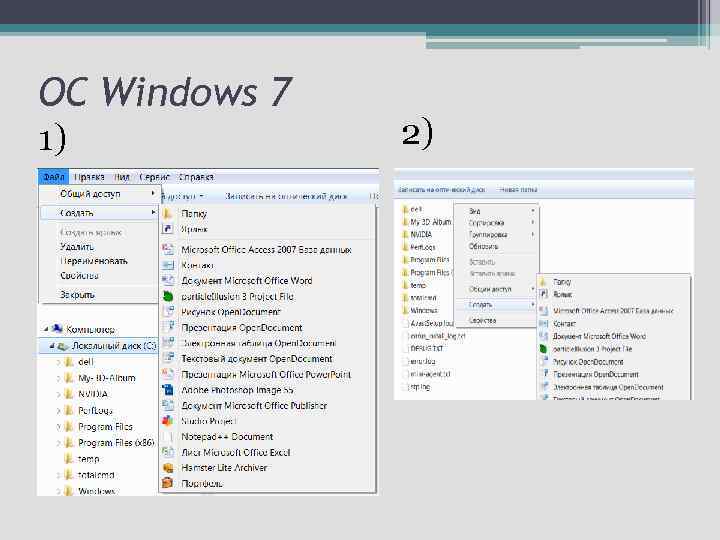Click Портфель briefcase icon
The image size is (720, 540).
(168, 483)
